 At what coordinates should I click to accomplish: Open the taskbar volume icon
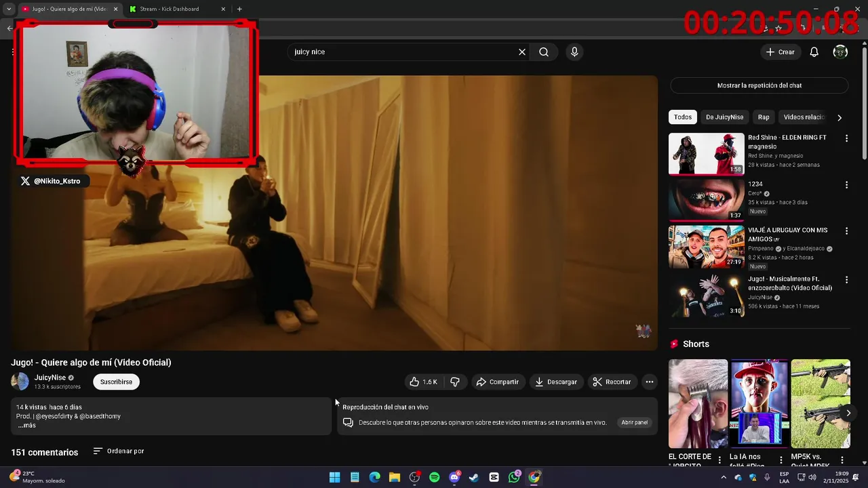click(812, 477)
